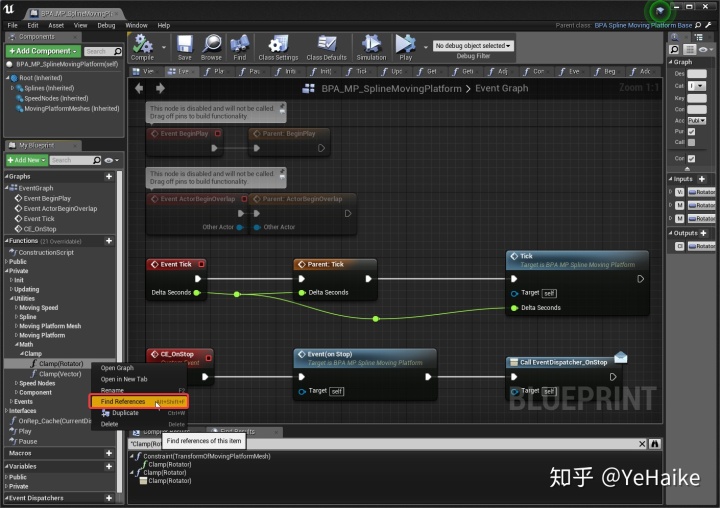The height and width of the screenshot is (508, 720).
Task: Select ConstructionScript function
Action: tap(46, 252)
